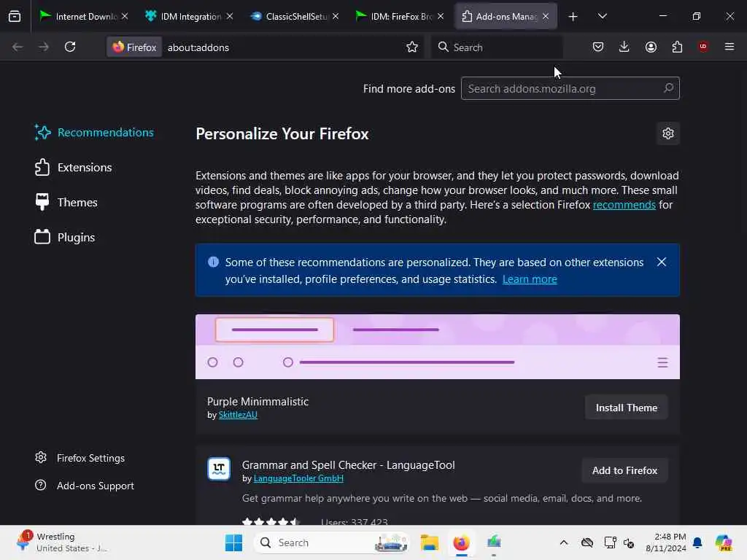Viewport: 747px width, 560px height.
Task: Bookmark this page with the star icon
Action: (412, 47)
